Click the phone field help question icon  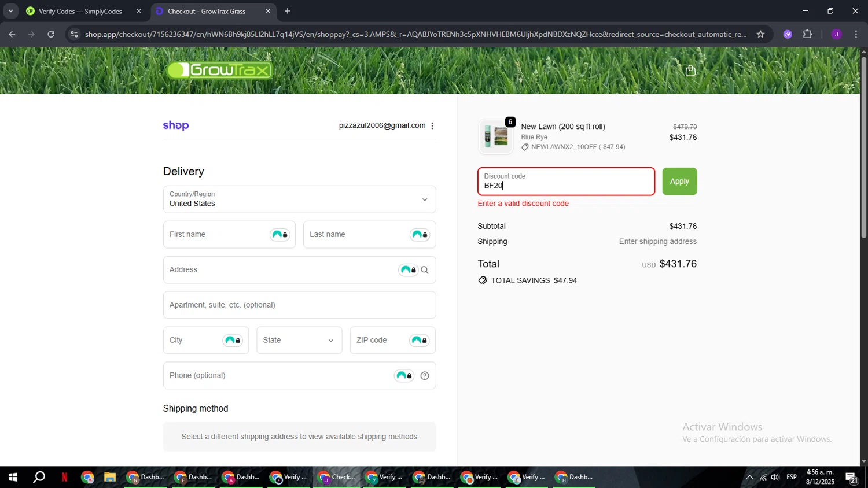(425, 376)
